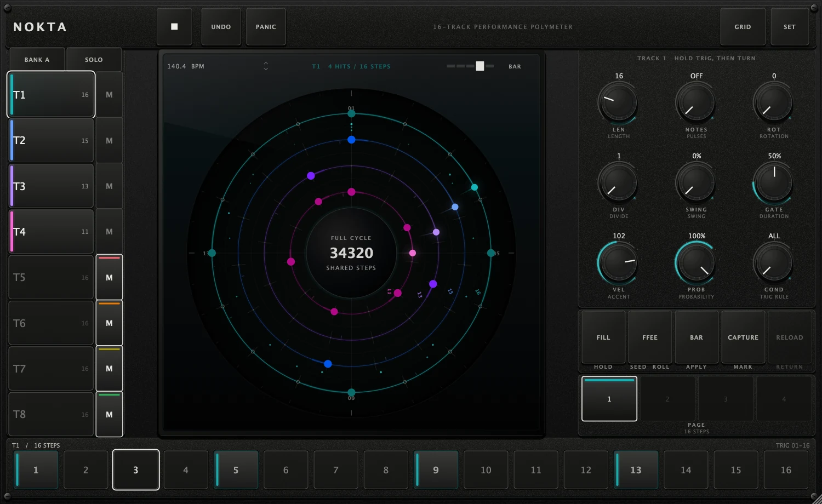Toggle step 9 in the trig row
The image size is (822, 504).
(x=436, y=470)
